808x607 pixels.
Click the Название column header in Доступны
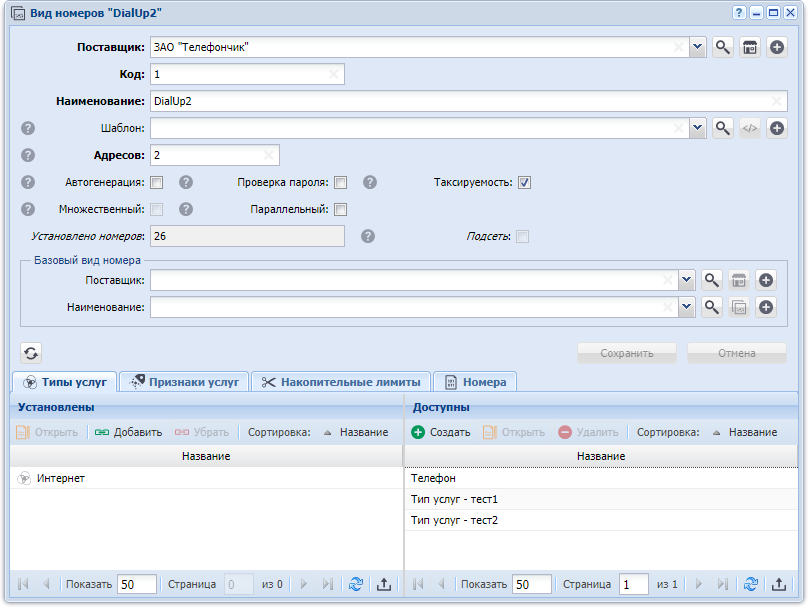click(x=601, y=456)
